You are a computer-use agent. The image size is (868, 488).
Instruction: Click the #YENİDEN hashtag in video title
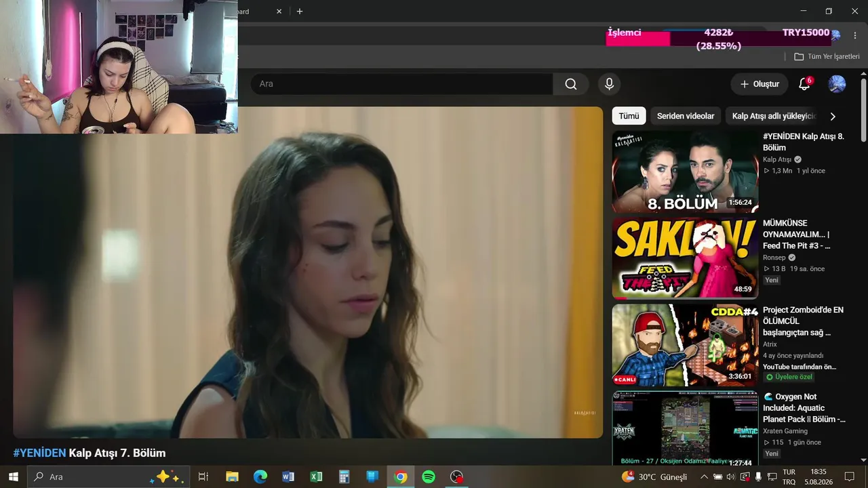(39, 453)
